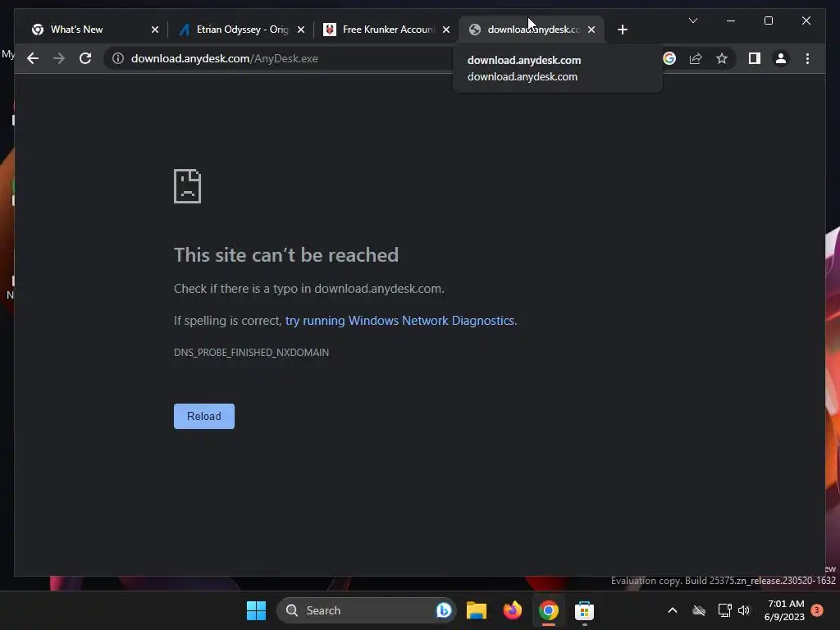Open Bing chat icon in search box
Viewport: 840px width, 630px height.
coord(444,610)
